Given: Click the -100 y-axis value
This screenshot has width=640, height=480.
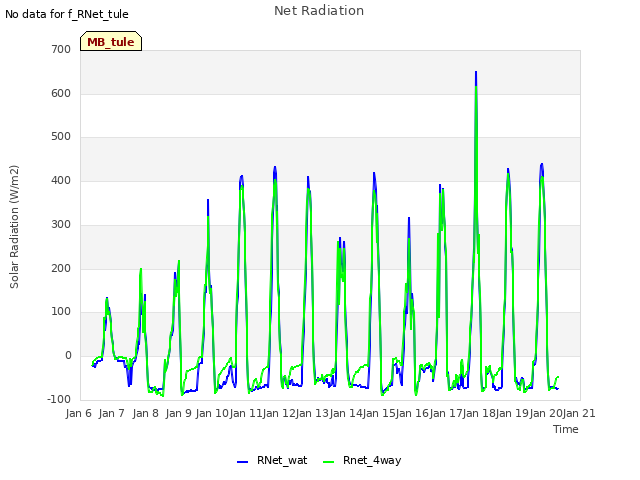Looking at the screenshot, I should [x=59, y=399].
